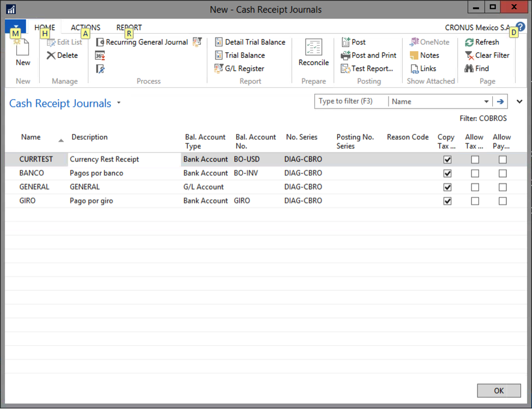The width and height of the screenshot is (532, 409).
Task: Click the No. Series column header
Action: 302,137
